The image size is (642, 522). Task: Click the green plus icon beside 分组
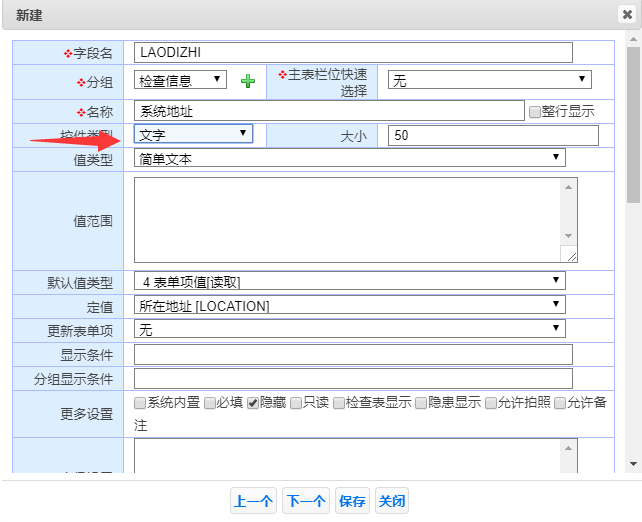coord(248,81)
